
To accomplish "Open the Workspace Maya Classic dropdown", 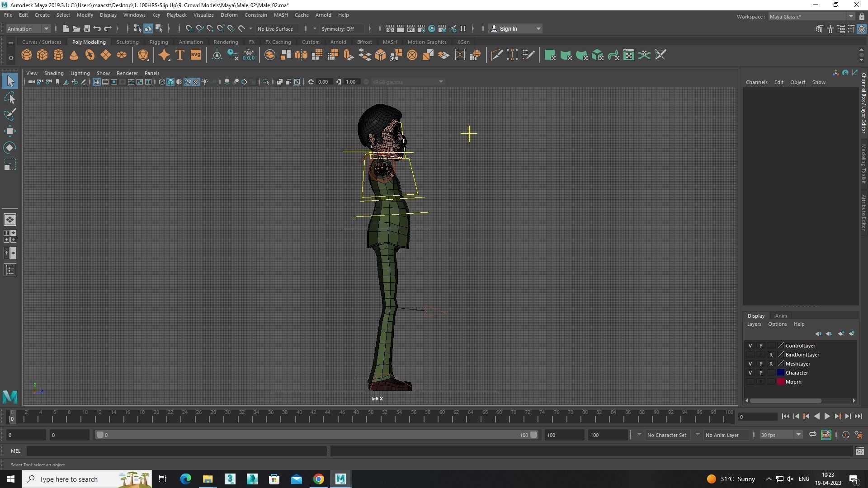I will [x=811, y=17].
